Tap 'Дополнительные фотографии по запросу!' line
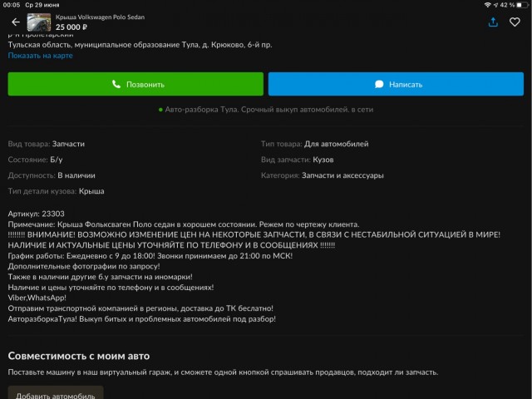 (84, 266)
